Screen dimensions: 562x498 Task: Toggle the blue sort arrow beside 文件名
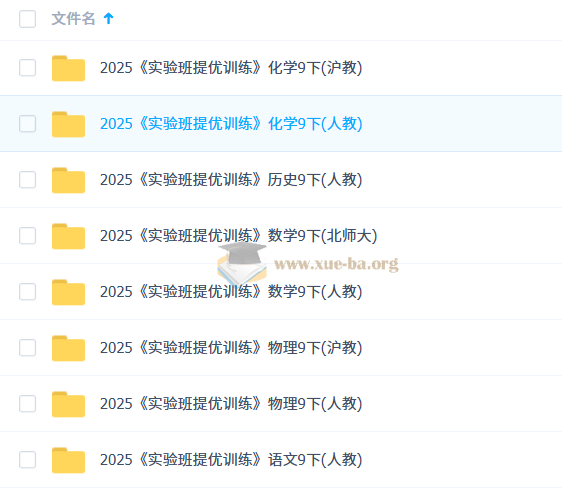(x=108, y=18)
